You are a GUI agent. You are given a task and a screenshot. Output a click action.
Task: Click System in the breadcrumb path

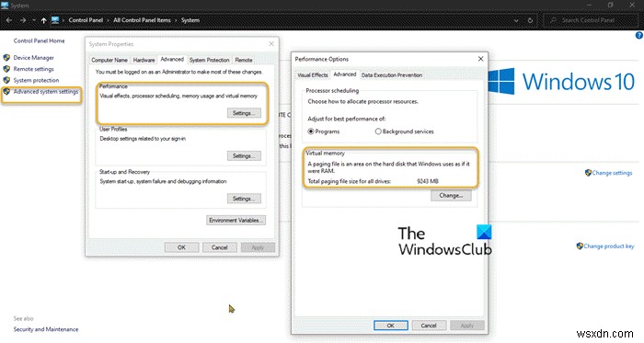[x=190, y=20]
